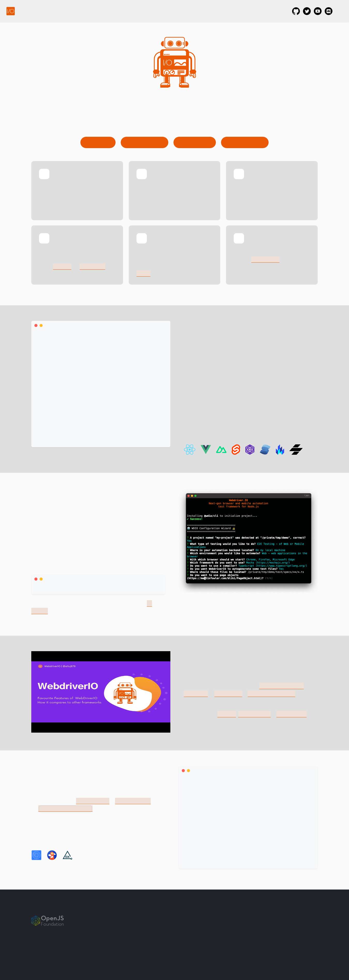The image size is (349, 980).
Task: Click the React framework logo
Action: tap(189, 449)
